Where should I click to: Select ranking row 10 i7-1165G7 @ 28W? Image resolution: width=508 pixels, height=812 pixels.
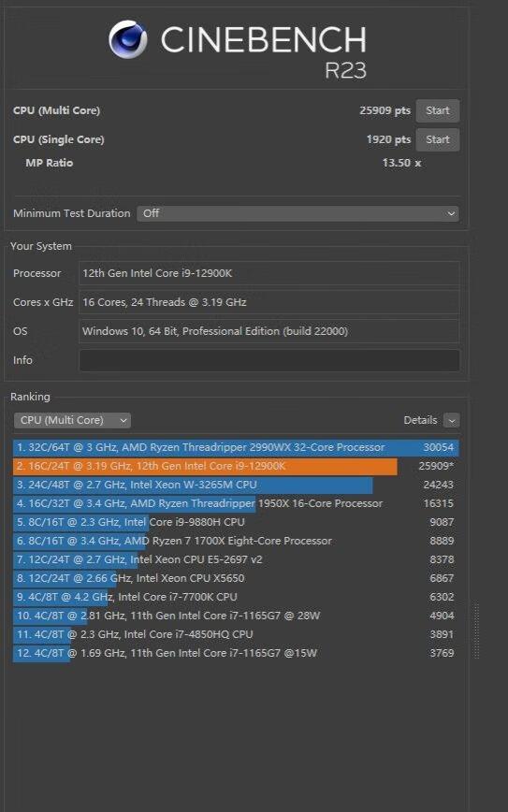(236, 616)
